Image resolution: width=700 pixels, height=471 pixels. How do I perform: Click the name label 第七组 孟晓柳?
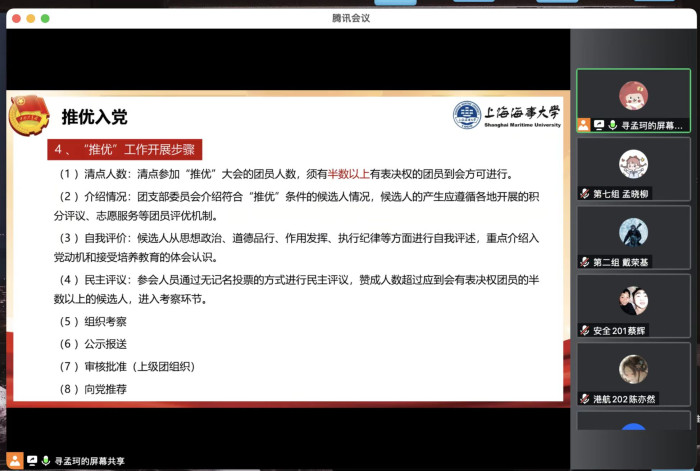point(621,194)
